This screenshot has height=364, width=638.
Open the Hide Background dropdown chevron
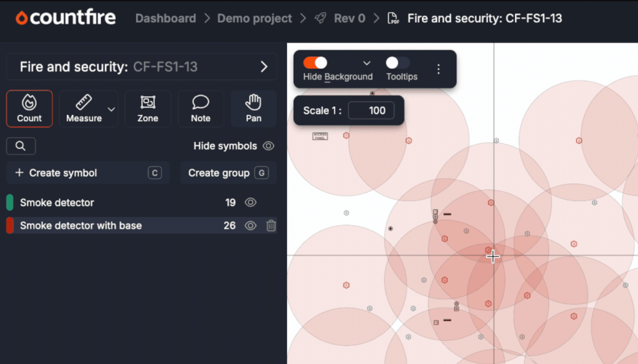(x=367, y=63)
